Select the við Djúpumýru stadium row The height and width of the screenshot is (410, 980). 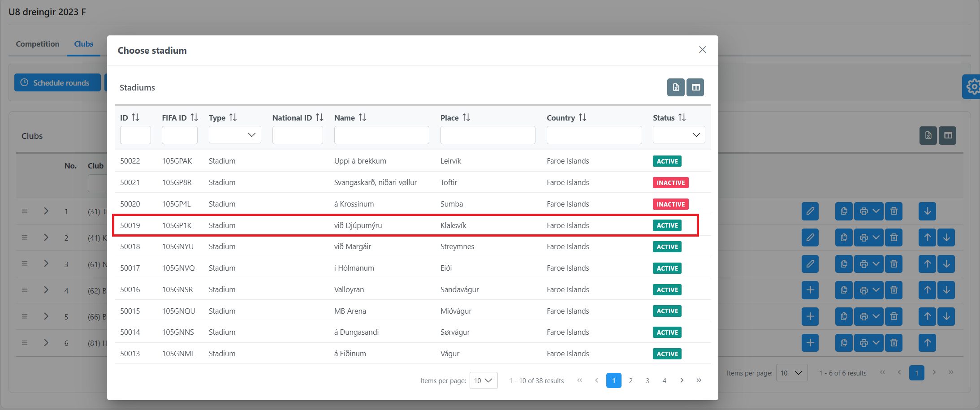[x=358, y=225]
